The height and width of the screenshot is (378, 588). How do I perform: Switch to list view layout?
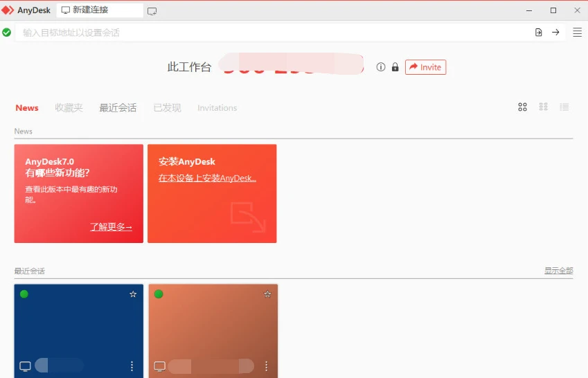(x=564, y=107)
